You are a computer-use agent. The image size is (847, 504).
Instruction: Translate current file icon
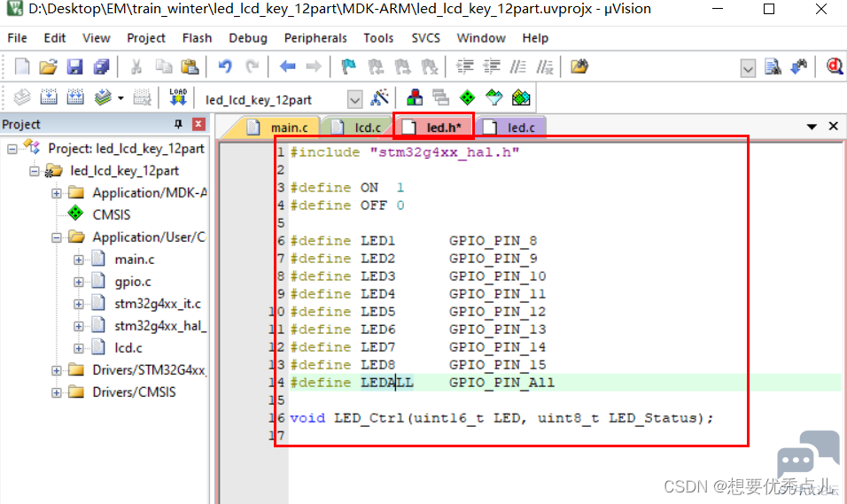[21, 97]
